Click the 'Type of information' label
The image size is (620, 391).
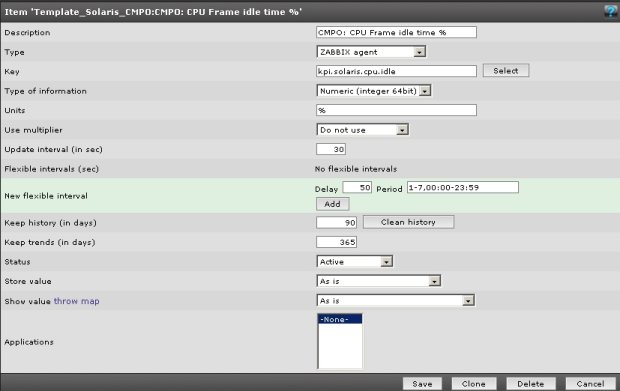[x=45, y=91]
